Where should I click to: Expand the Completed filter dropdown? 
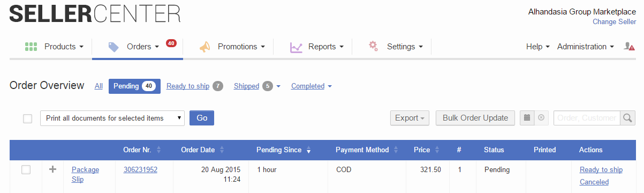coord(312,86)
